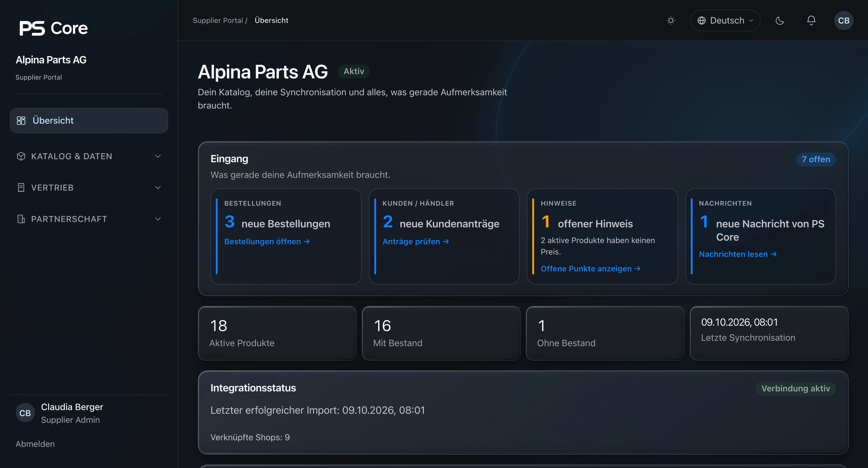Open the Aktive Produkte stat card
Image resolution: width=868 pixels, height=468 pixels.
coord(277,333)
